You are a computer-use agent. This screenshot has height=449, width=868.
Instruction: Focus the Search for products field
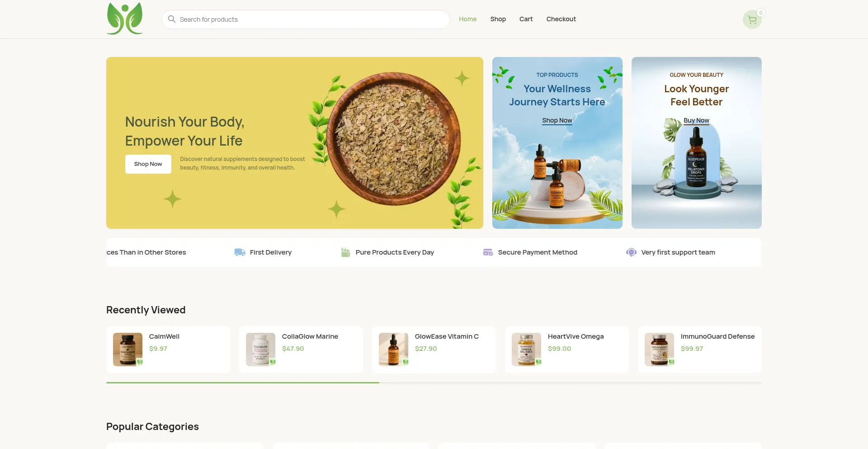tap(312, 19)
